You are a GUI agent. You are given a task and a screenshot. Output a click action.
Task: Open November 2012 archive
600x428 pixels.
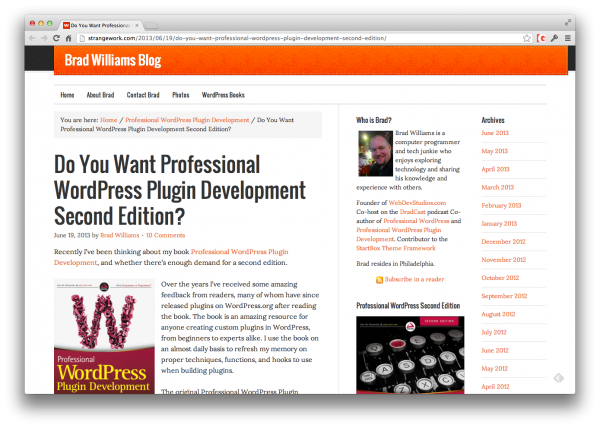coord(504,260)
